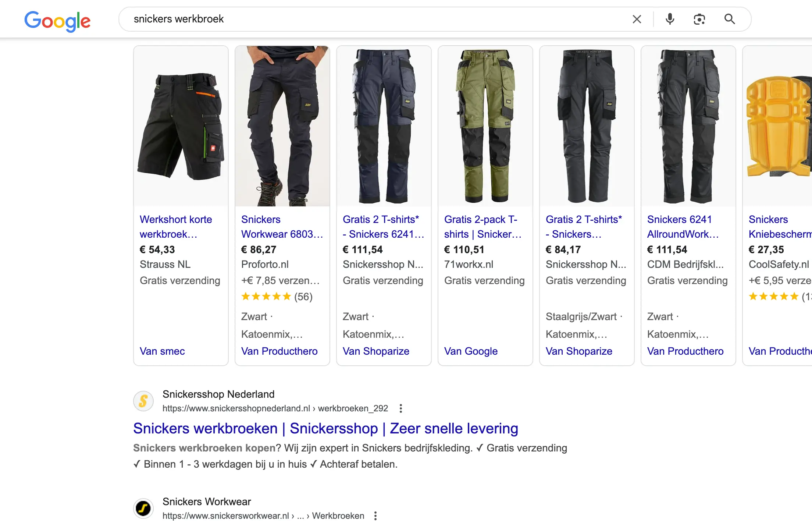
Task: Click seller name CDM Bedrijfskl...
Action: click(x=685, y=264)
